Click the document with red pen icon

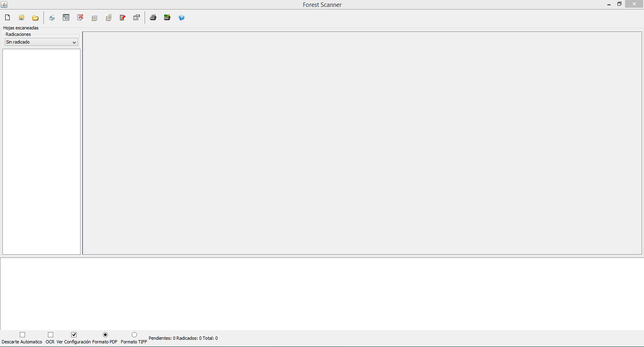click(x=122, y=17)
